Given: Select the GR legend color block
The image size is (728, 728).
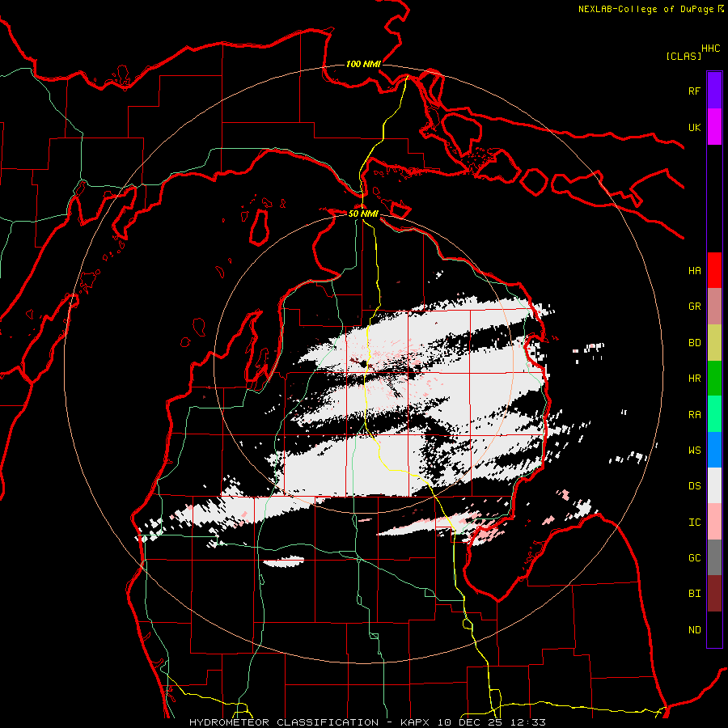Looking at the screenshot, I should coord(714,307).
